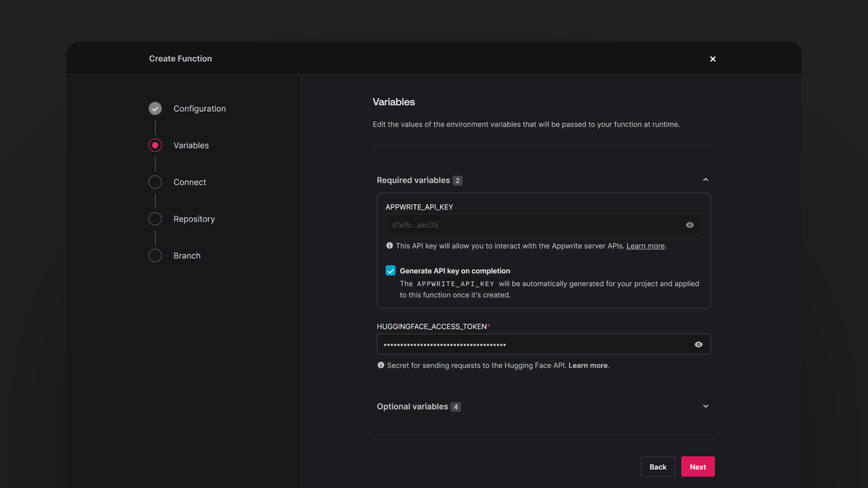Click info icon beside Appwrite API key note
This screenshot has height=488, width=868.
click(389, 246)
